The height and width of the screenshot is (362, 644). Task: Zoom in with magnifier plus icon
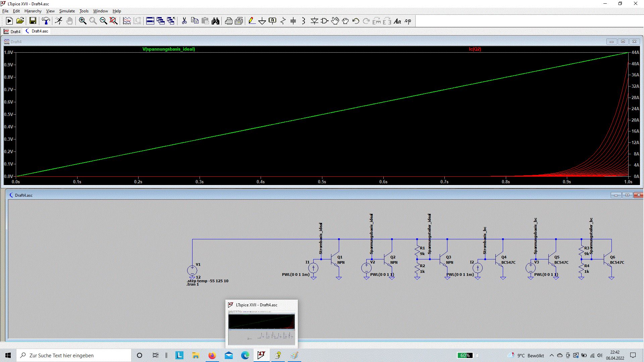click(x=83, y=21)
